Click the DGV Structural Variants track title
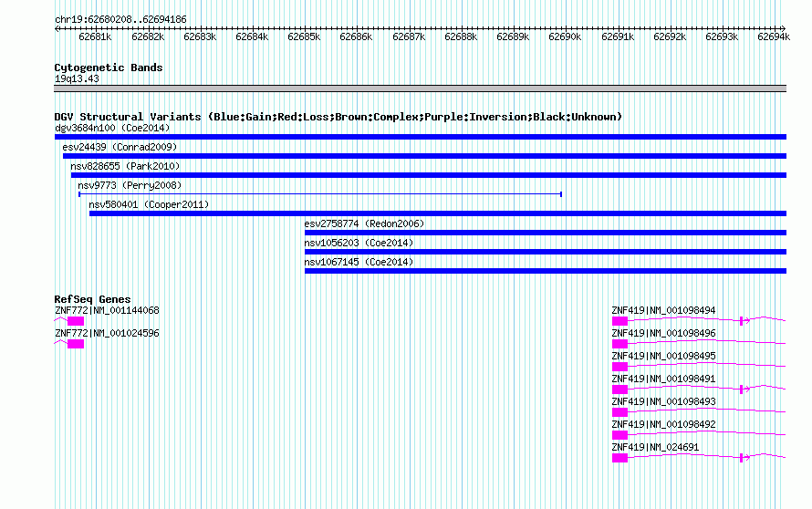 (x=338, y=117)
